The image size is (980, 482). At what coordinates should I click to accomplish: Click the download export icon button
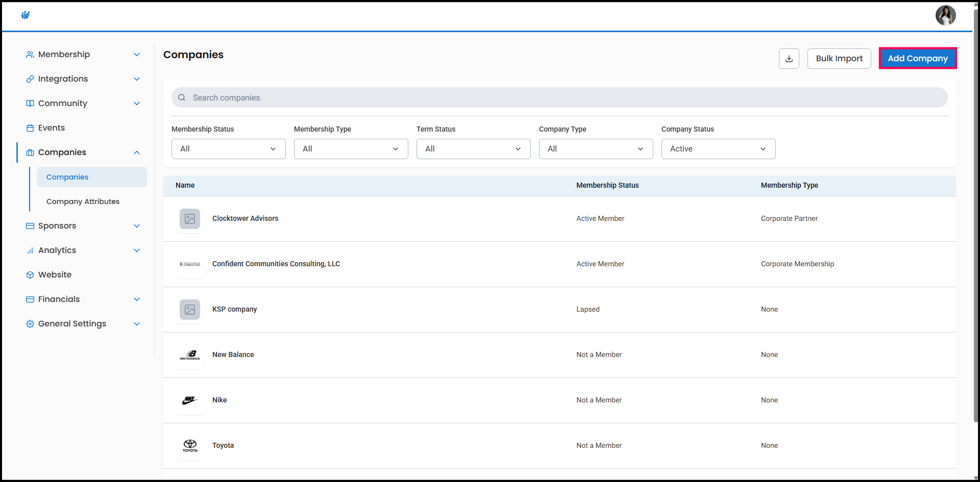click(x=789, y=59)
